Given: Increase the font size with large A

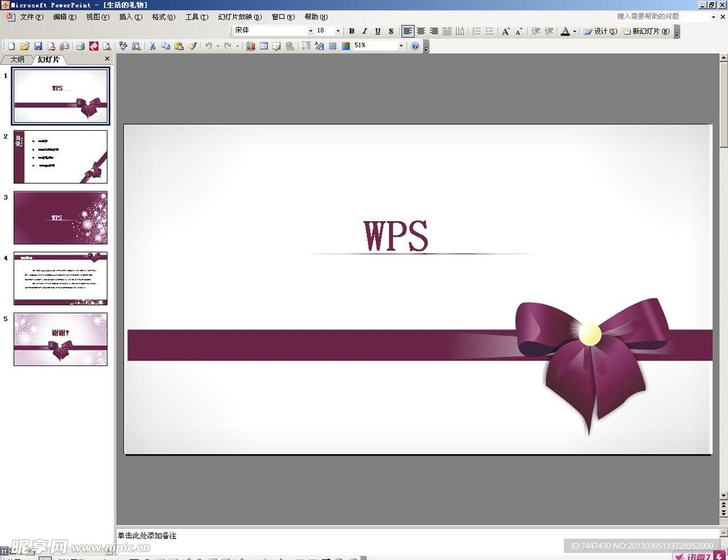Looking at the screenshot, I should 506,31.
